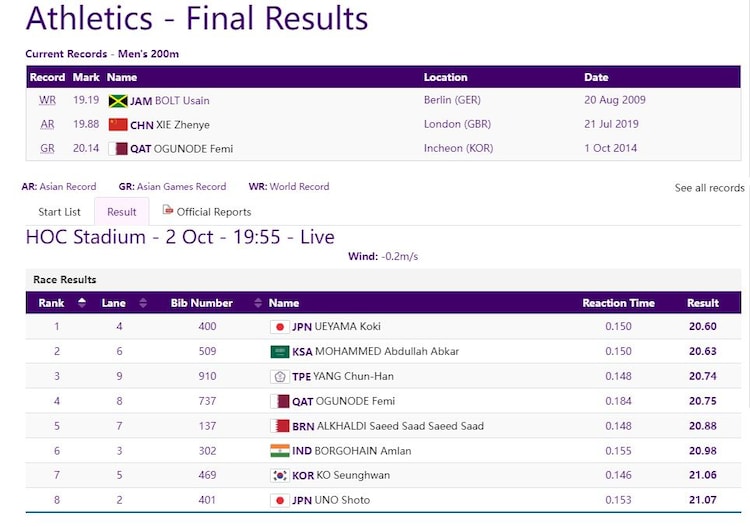Click the Official Reports document icon
Screen dimensions: 750x527
(x=168, y=211)
